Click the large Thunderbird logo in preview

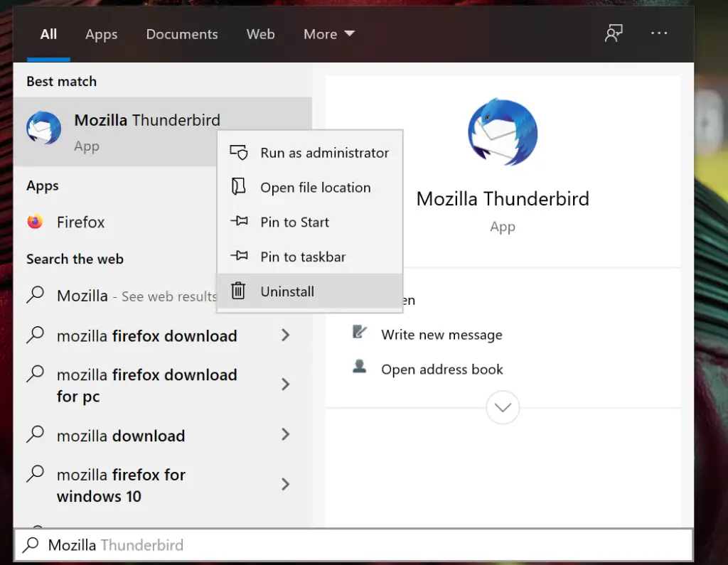[503, 132]
